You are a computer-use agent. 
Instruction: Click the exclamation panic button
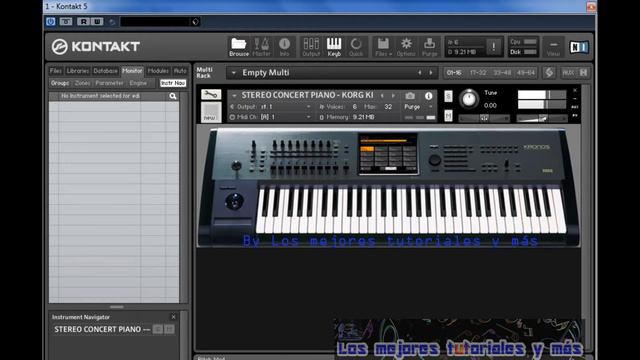click(493, 47)
